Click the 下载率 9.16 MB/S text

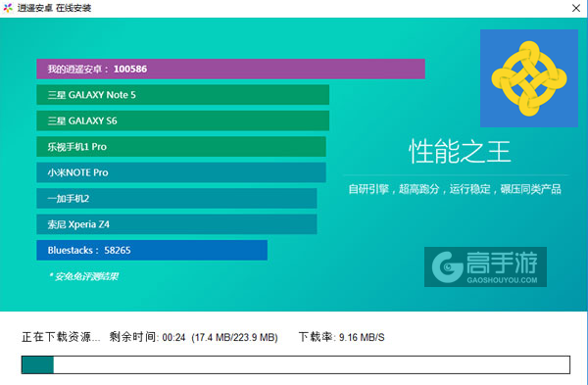(x=342, y=337)
